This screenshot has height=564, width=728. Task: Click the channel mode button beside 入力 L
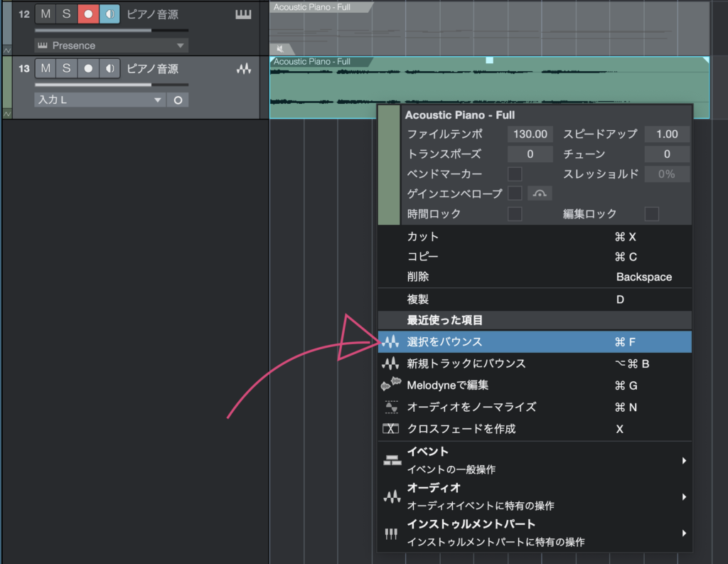click(178, 100)
